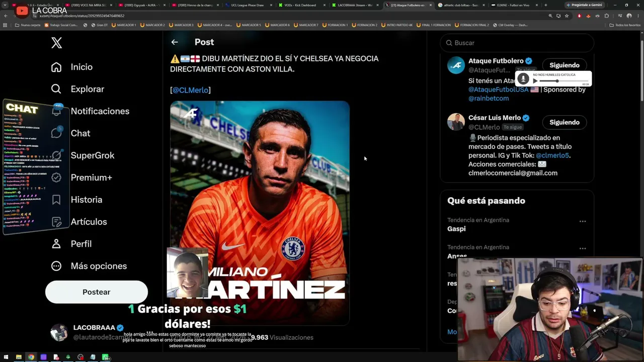The image size is (644, 362).
Task: Open Ataque Futbolero profile avatar
Action: point(456,65)
